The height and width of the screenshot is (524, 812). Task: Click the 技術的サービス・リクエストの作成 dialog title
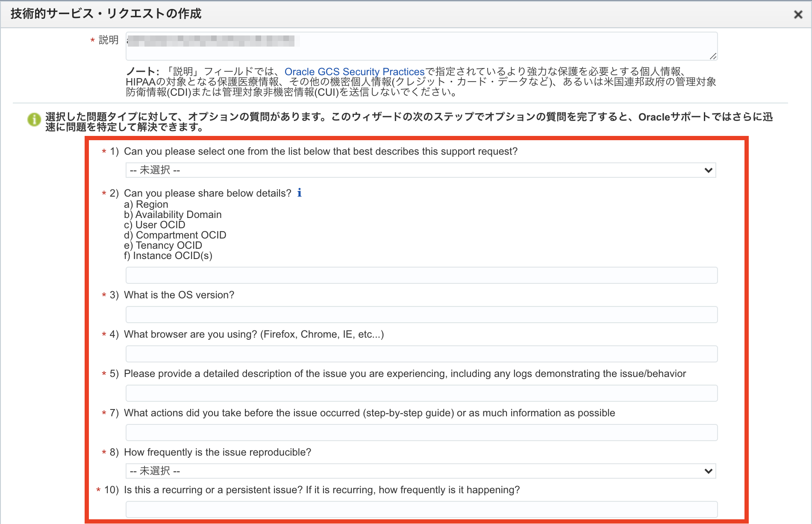coord(106,14)
